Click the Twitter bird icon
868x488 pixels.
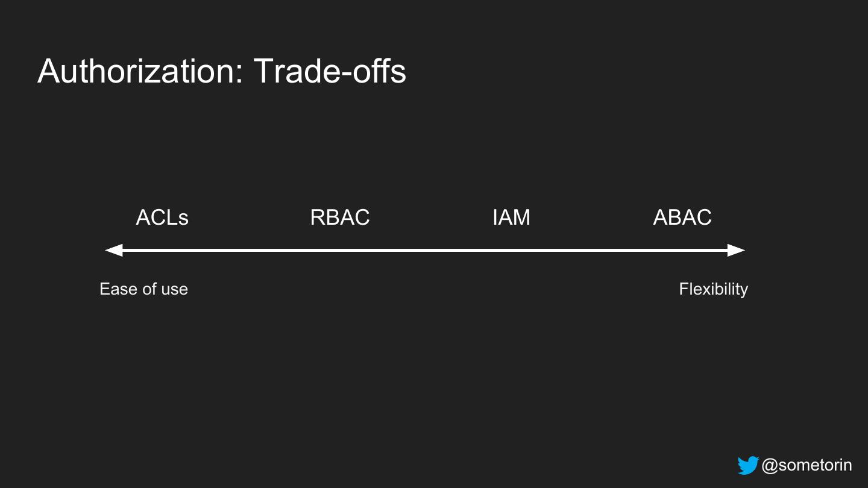tap(747, 465)
